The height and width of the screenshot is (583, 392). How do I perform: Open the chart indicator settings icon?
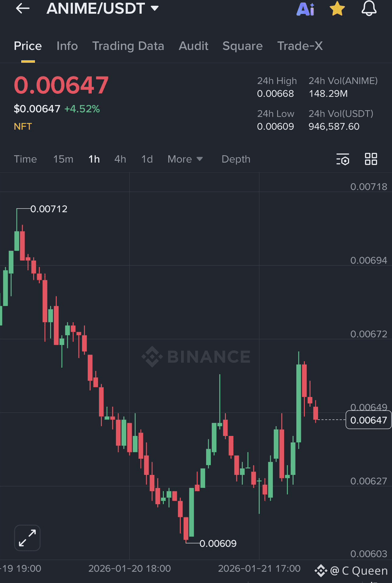pos(342,159)
